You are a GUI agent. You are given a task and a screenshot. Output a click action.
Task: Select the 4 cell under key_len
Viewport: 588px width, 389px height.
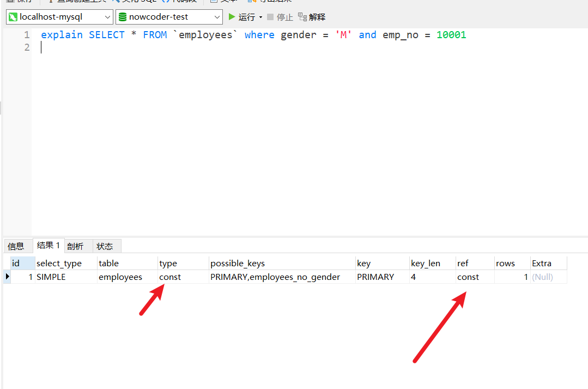click(x=432, y=277)
